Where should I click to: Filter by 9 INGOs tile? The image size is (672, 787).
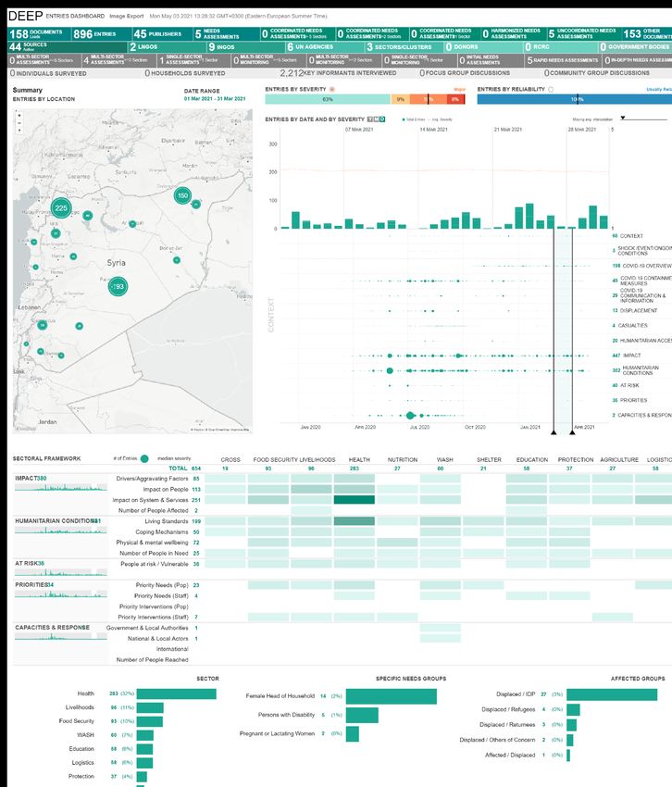(246, 46)
